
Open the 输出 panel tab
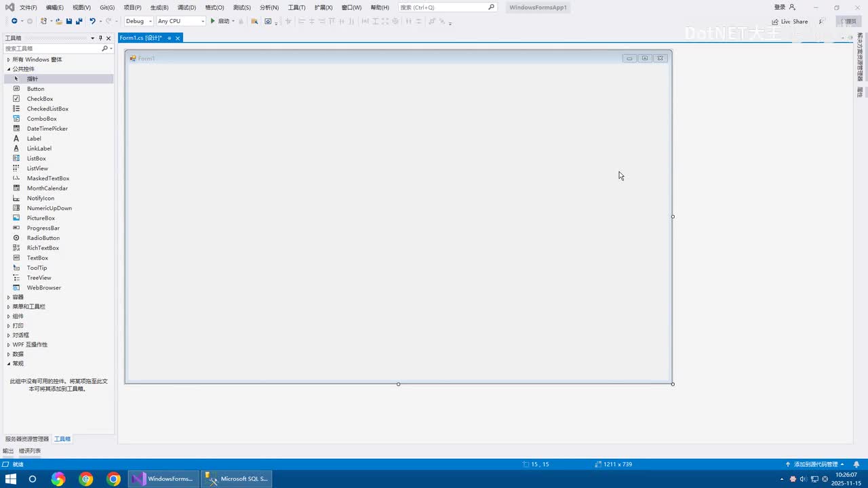click(8, 451)
